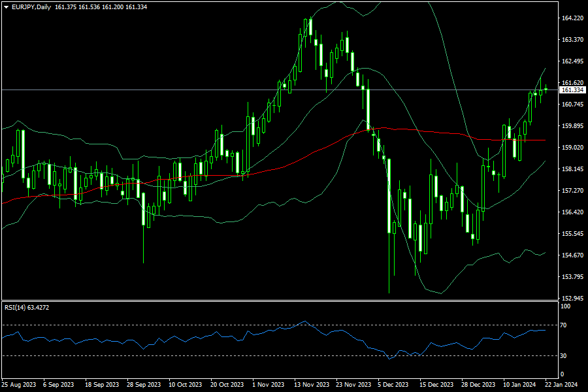This screenshot has height=392, width=588.
Task: Click the 154.670 price axis label
Action: click(572, 255)
